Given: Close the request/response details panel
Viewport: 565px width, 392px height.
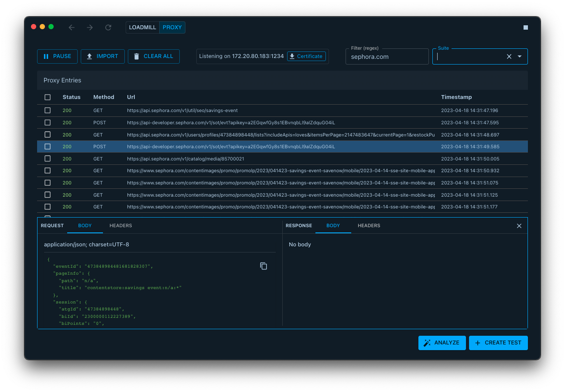Looking at the screenshot, I should [519, 226].
